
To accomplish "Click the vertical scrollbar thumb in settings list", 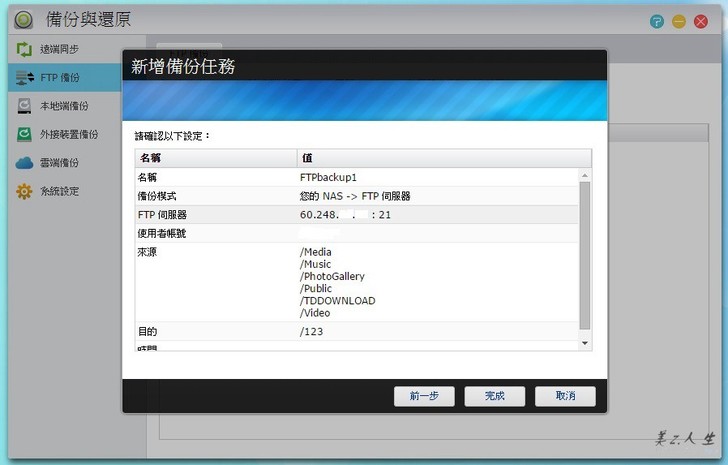I will click(585, 256).
